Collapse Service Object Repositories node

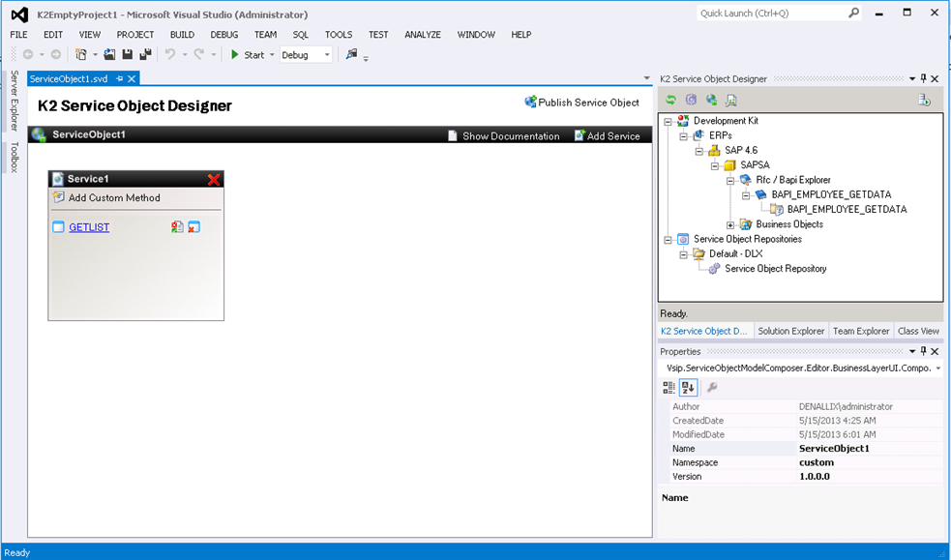(x=668, y=240)
